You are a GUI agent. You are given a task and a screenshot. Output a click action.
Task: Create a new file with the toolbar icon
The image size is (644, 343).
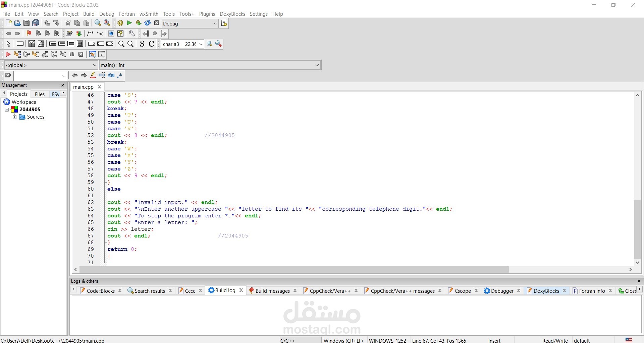[x=8, y=23]
